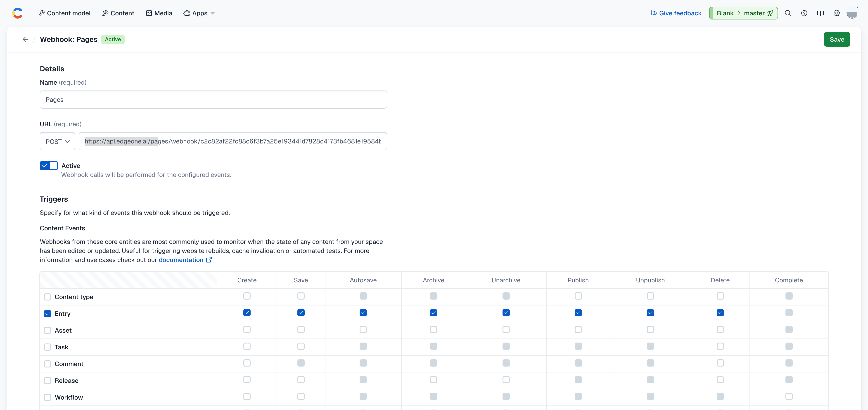868x410 pixels.
Task: Click the Triggers heading
Action: click(54, 199)
